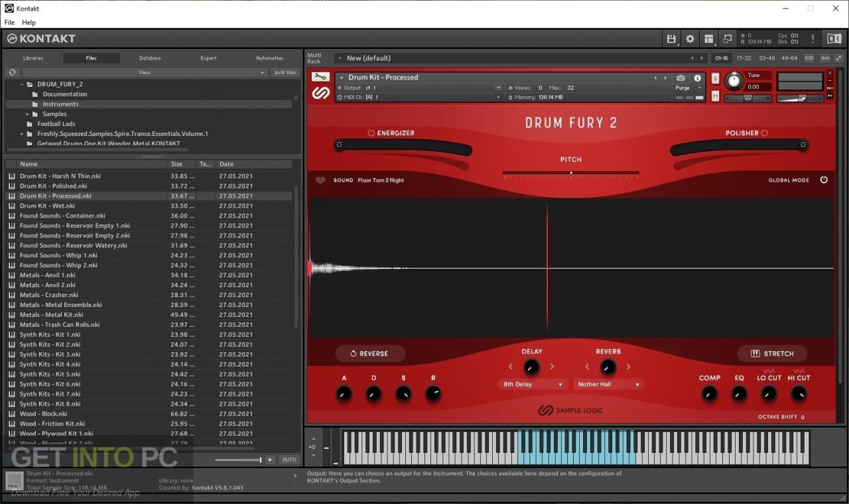Toggle the aux sends button
The image size is (849, 504).
click(825, 58)
